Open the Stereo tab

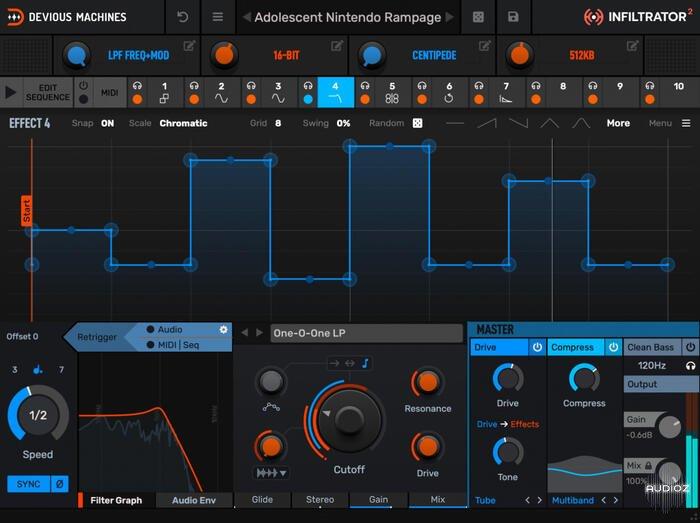tap(320, 500)
